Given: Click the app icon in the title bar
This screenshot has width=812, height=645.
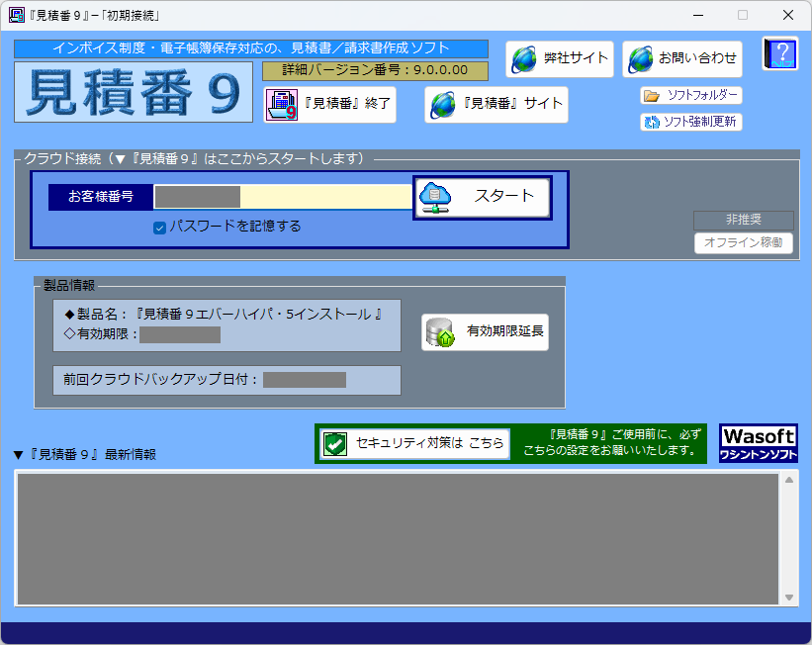Looking at the screenshot, I should pos(17,15).
